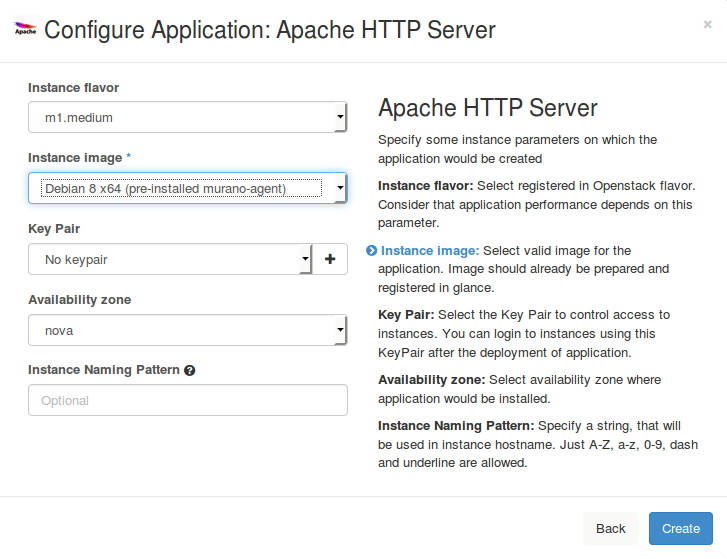The height and width of the screenshot is (559, 727).
Task: Click the blue arrow beside Instance image help
Action: point(371,251)
